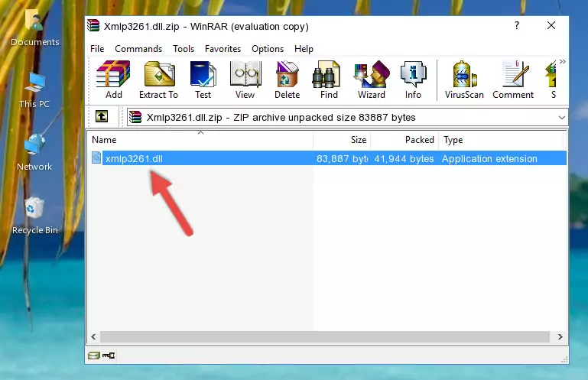Open the File menu
588x380 pixels.
point(97,49)
